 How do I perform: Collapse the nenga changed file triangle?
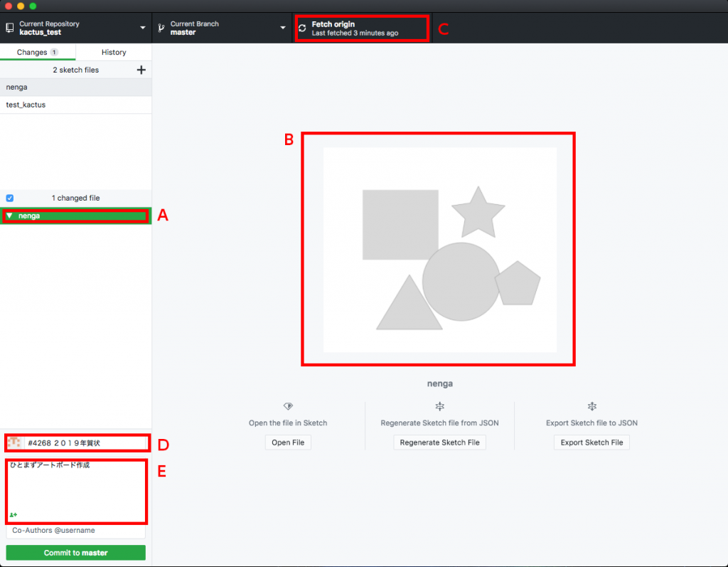tap(9, 216)
